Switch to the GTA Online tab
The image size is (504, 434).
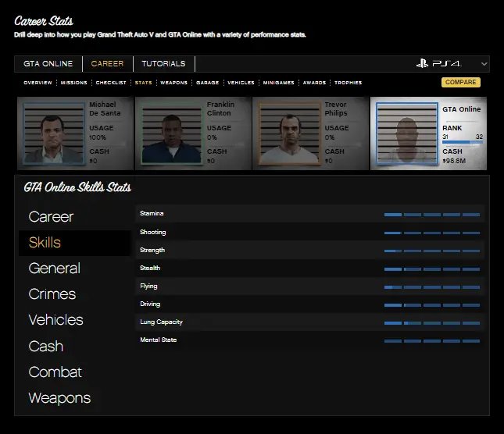pyautogui.click(x=48, y=64)
